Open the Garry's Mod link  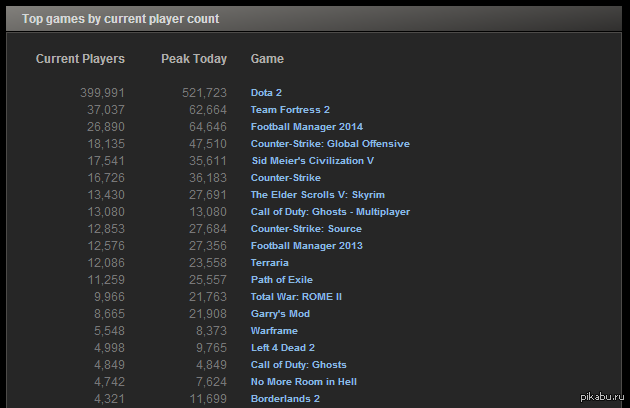[x=280, y=314]
